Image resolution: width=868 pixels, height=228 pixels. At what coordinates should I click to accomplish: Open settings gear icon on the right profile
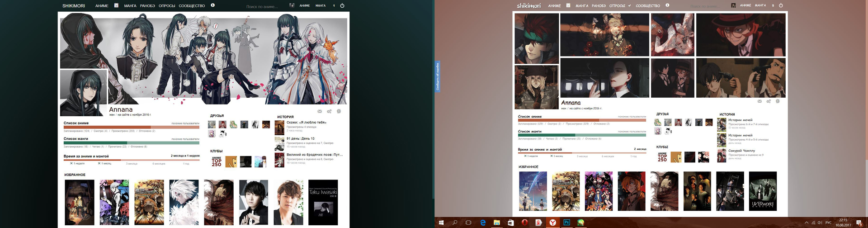click(x=778, y=101)
